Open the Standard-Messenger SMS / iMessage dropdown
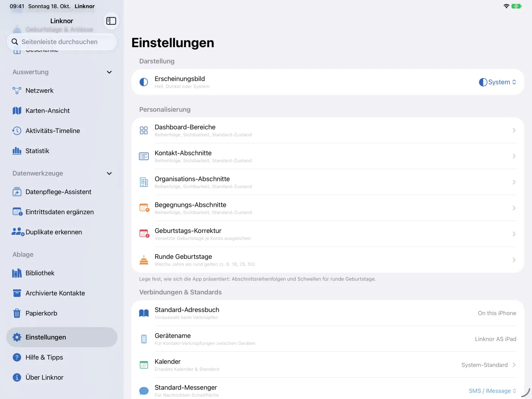Viewport: 532px width, 399px height. tap(492, 391)
